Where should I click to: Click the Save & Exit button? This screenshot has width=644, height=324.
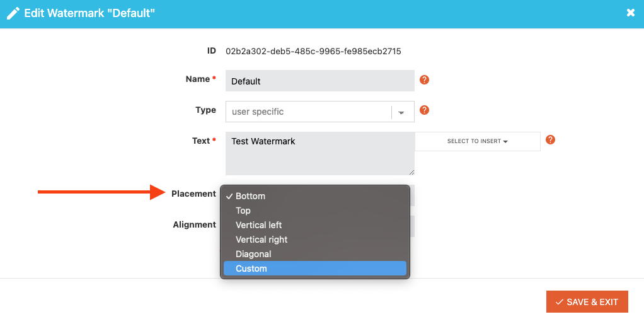click(587, 302)
